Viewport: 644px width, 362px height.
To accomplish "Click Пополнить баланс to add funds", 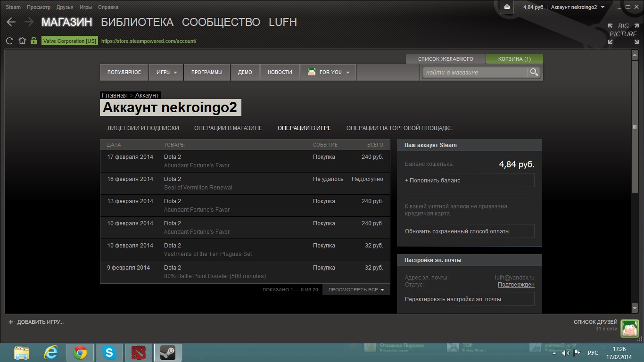I will pyautogui.click(x=470, y=180).
